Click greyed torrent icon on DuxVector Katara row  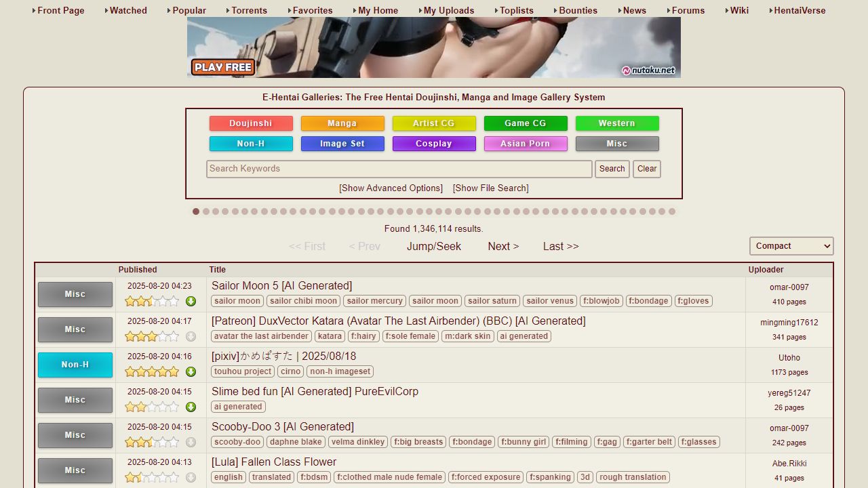click(191, 336)
